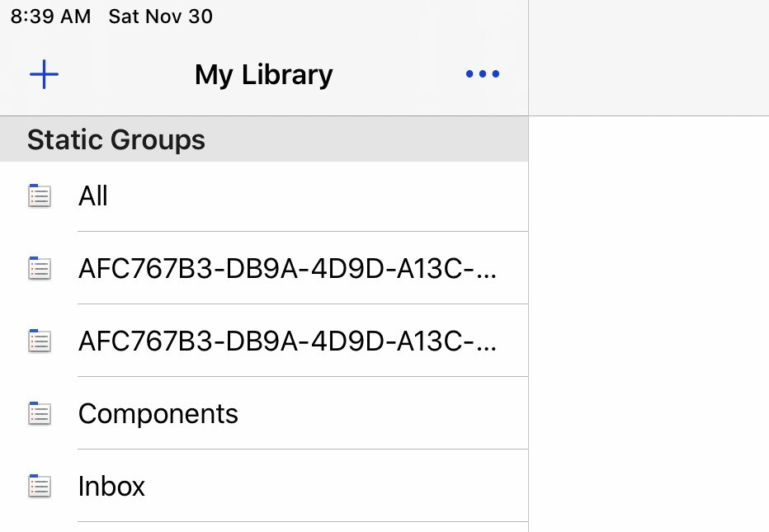Click the My Library title

(264, 74)
